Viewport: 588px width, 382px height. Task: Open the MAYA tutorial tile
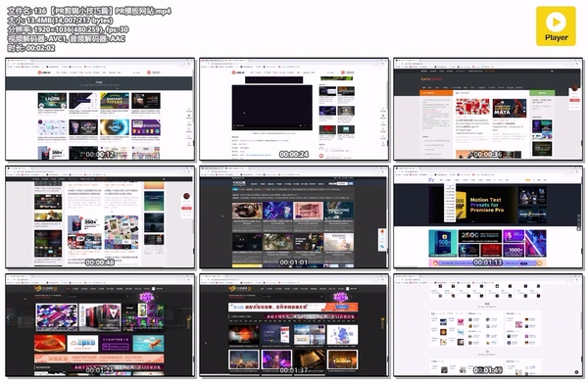pyautogui.click(x=509, y=109)
